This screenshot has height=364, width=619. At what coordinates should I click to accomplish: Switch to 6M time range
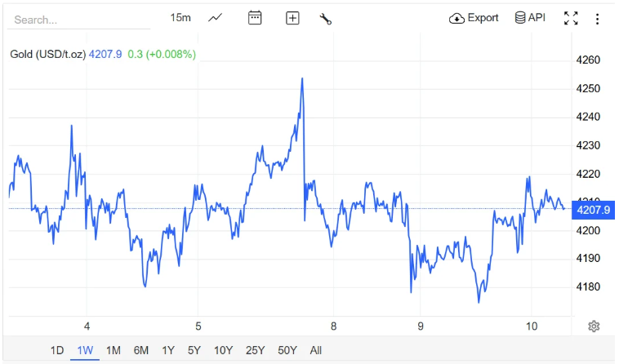click(141, 351)
